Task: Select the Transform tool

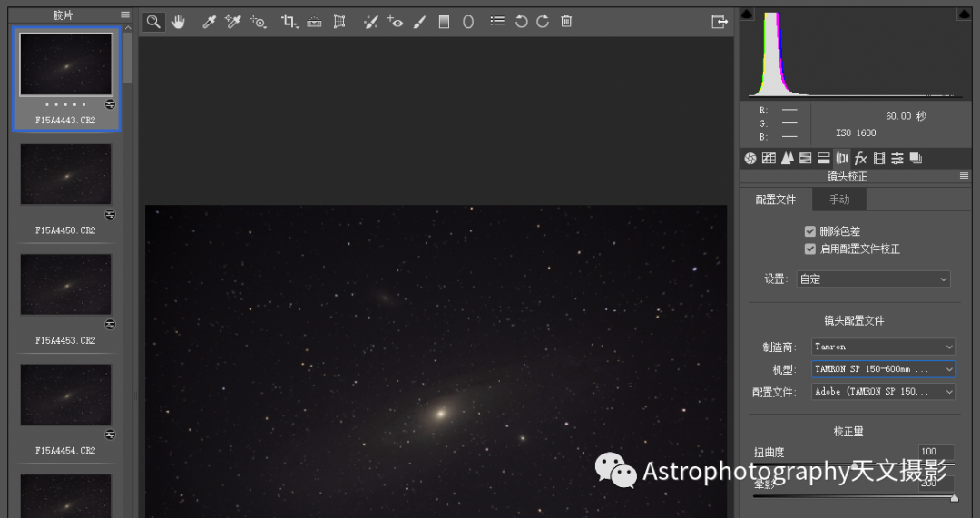Action: pyautogui.click(x=339, y=22)
